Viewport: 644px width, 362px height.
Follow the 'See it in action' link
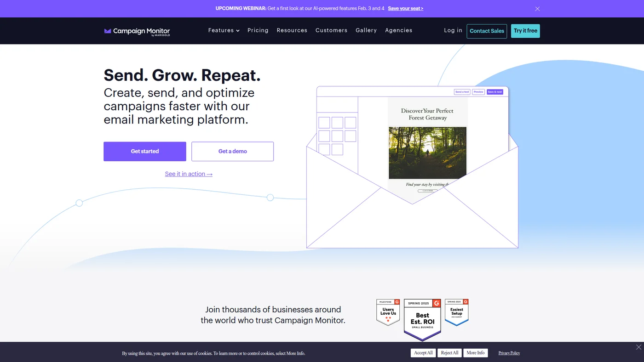pos(189,174)
